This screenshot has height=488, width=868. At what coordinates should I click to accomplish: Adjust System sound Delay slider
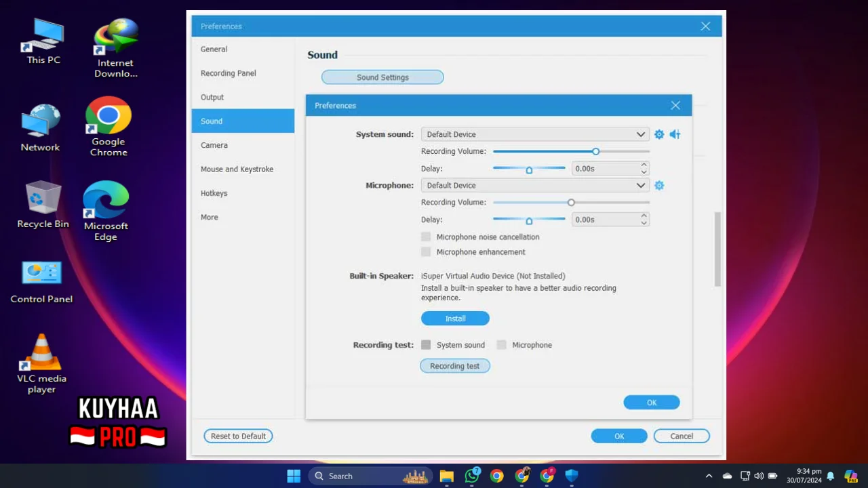pyautogui.click(x=529, y=169)
